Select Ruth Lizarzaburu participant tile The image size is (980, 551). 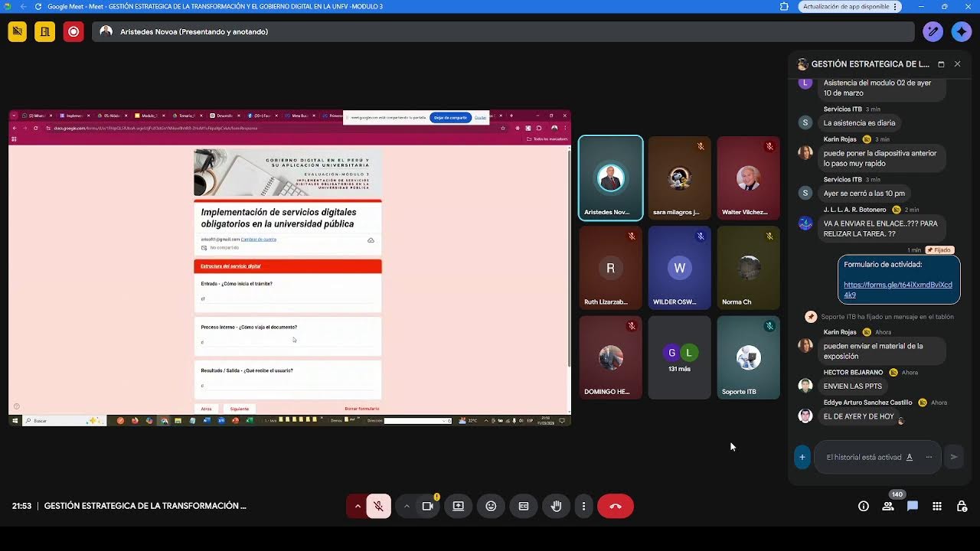610,267
